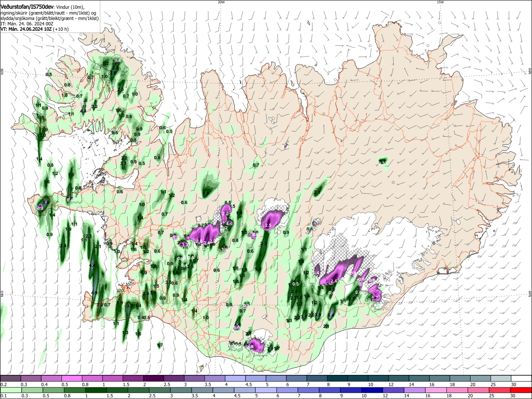
Task: Click the 4.5 label in the lower legend row
Action: click(x=237, y=396)
